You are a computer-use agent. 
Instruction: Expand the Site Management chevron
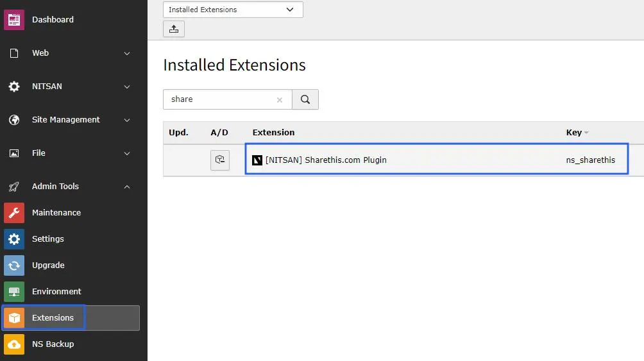pyautogui.click(x=127, y=120)
